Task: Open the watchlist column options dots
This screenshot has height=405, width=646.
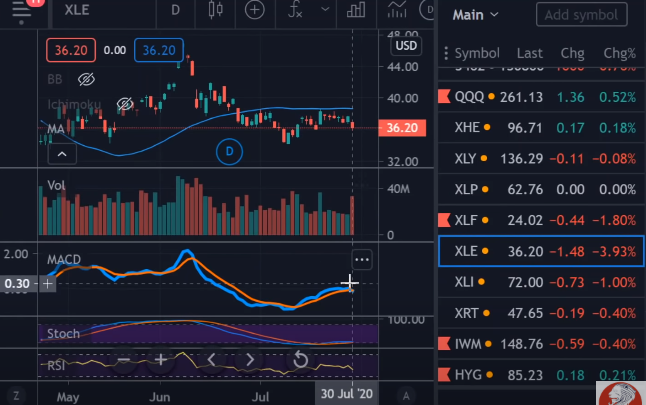Action: point(446,53)
